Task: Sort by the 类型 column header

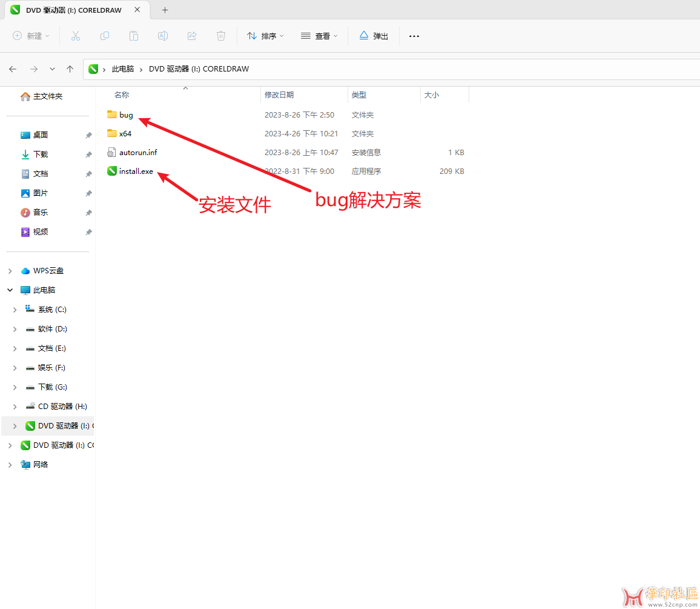Action: pyautogui.click(x=358, y=95)
